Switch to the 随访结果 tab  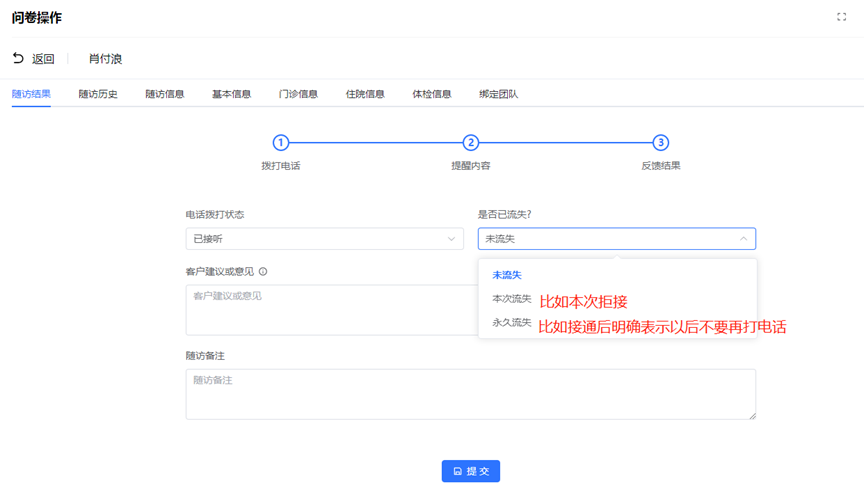click(31, 94)
